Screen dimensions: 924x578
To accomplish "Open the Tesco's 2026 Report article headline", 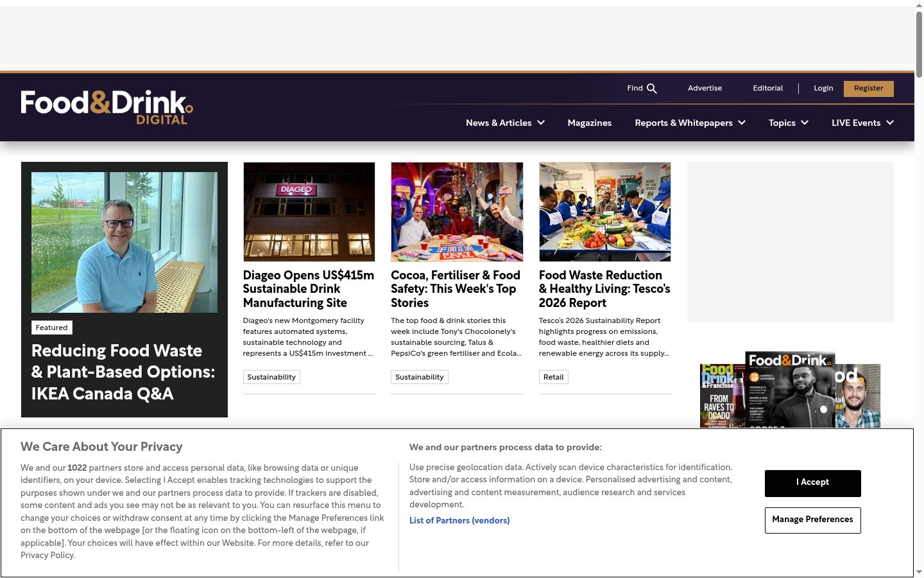I will [604, 289].
